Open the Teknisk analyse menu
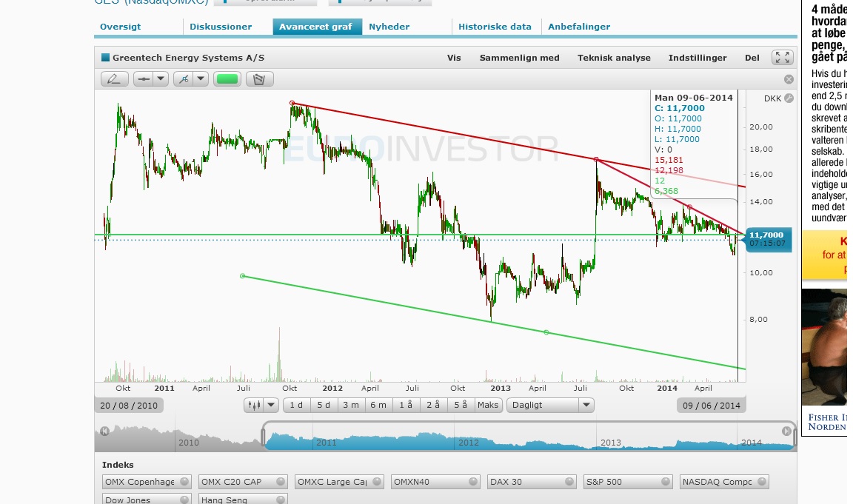The height and width of the screenshot is (504, 853). click(614, 58)
